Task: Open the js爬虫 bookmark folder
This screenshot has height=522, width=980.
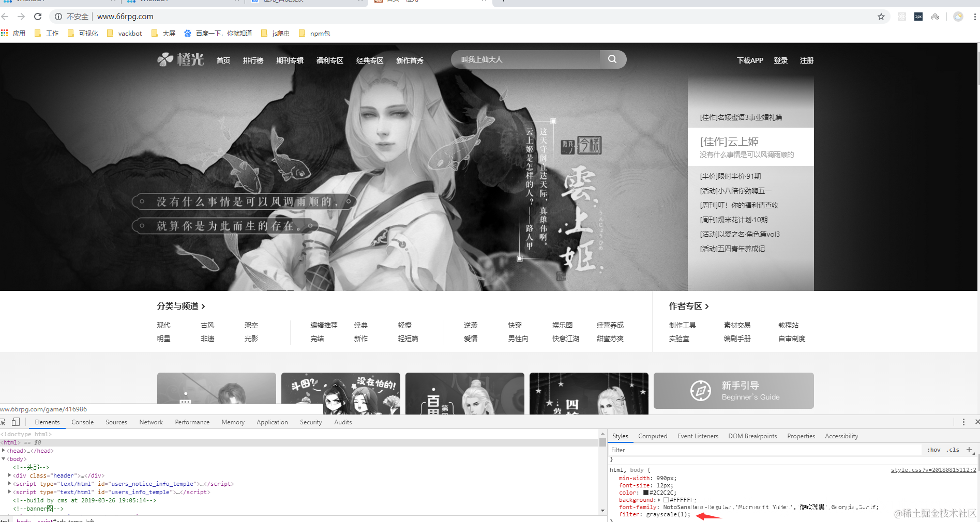Action: [x=275, y=33]
